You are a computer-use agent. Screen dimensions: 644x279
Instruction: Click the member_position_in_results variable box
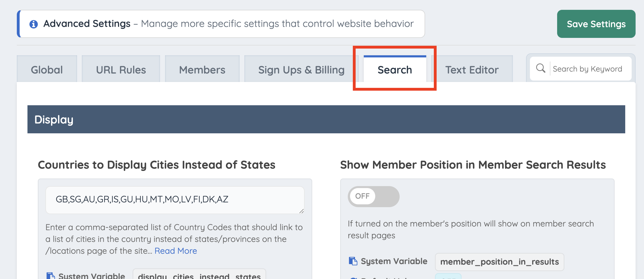click(x=499, y=262)
